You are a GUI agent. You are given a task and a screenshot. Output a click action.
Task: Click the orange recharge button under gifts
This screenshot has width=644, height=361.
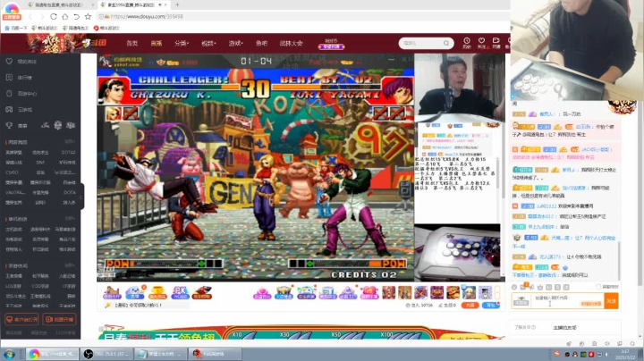470,306
